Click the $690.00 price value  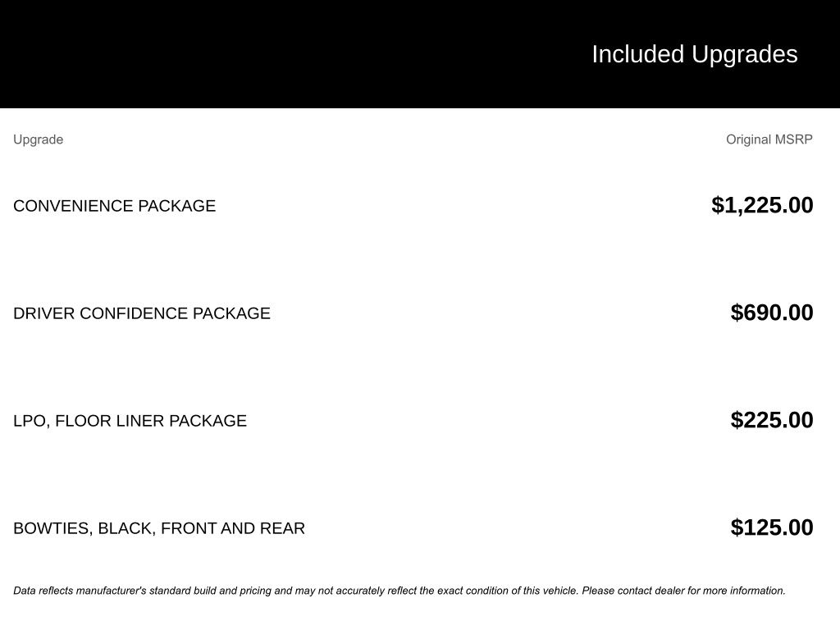771,313
